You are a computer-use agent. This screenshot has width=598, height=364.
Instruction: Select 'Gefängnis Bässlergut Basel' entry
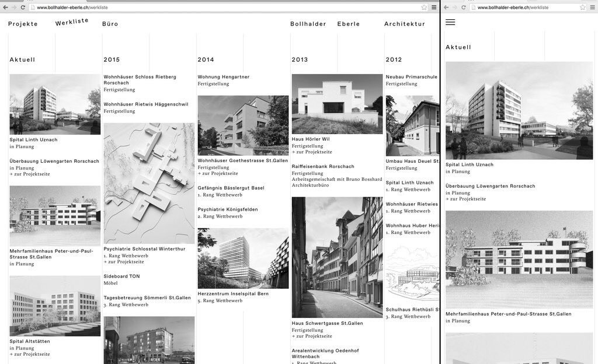tap(231, 188)
